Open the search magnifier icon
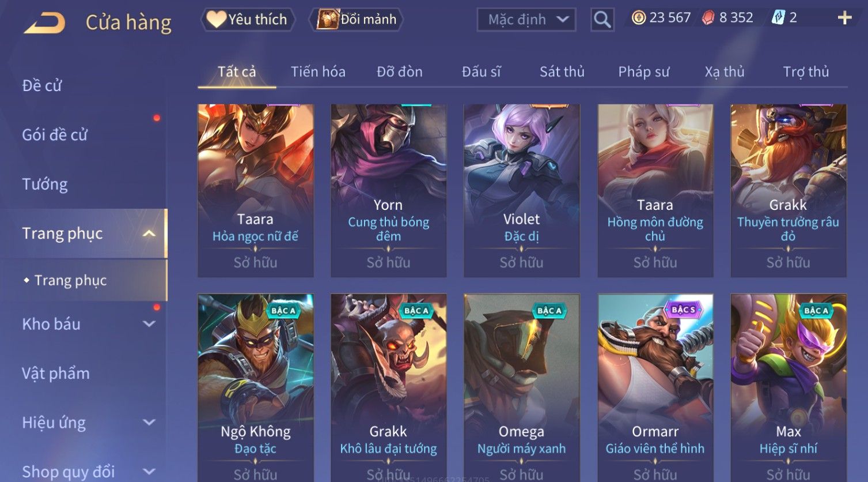Viewport: 868px width, 482px height. click(x=602, y=20)
